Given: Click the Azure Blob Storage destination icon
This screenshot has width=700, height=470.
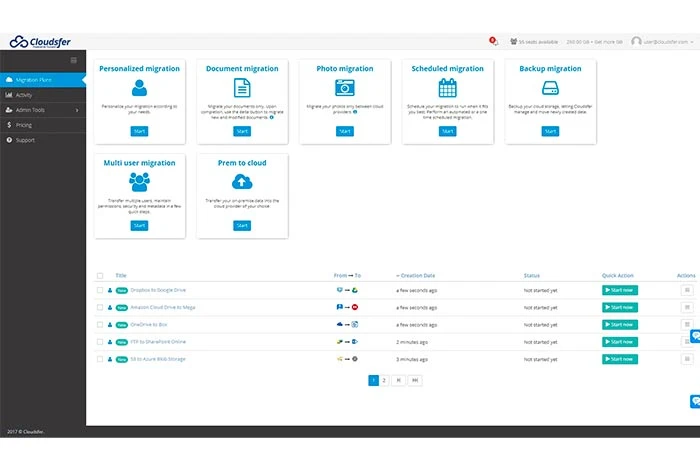Looking at the screenshot, I should click(354, 359).
